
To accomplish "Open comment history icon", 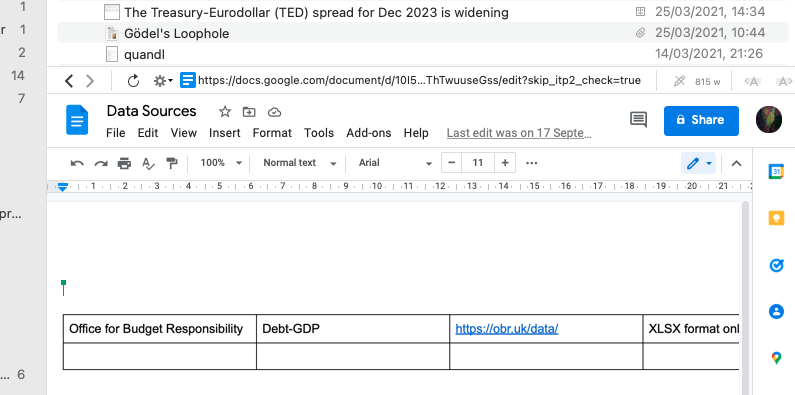I will pyautogui.click(x=638, y=120).
